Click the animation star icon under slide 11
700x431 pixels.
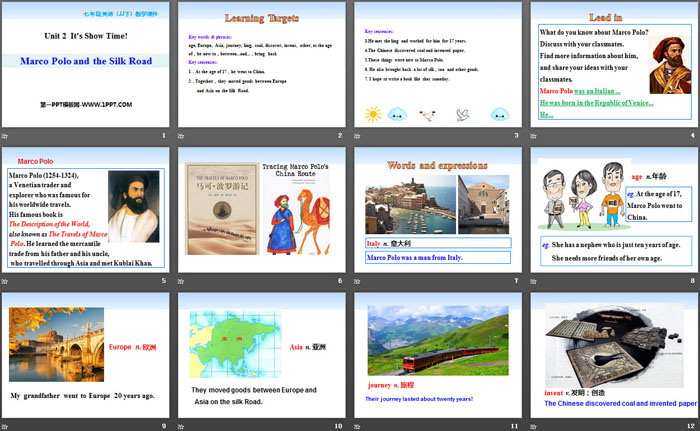click(357, 427)
